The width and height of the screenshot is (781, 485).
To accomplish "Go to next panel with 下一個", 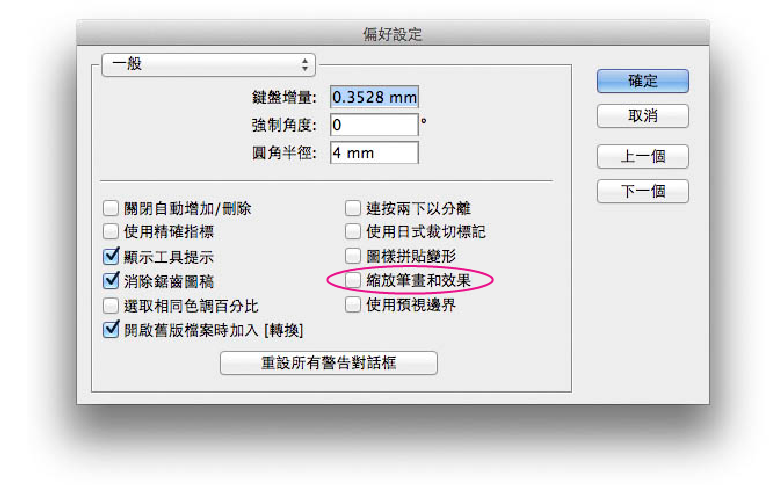I will 643,191.
